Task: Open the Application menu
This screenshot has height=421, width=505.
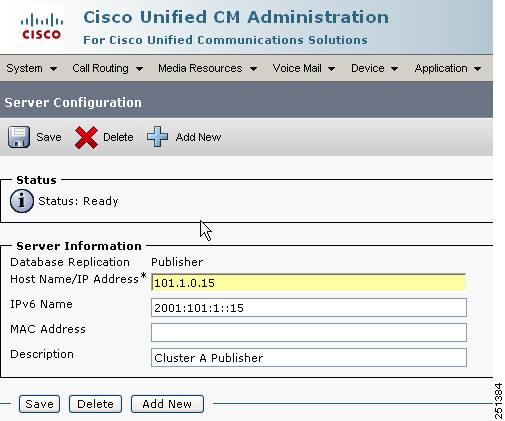Action: [448, 68]
